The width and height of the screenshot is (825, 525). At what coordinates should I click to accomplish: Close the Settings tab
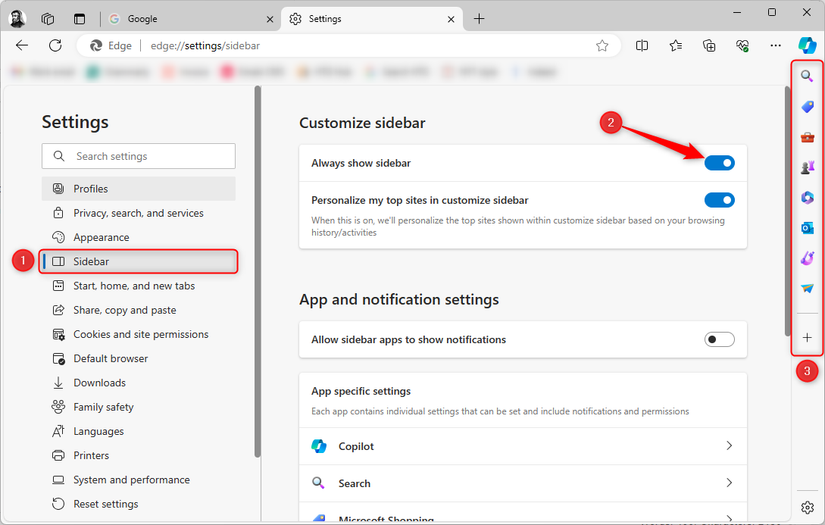[451, 19]
